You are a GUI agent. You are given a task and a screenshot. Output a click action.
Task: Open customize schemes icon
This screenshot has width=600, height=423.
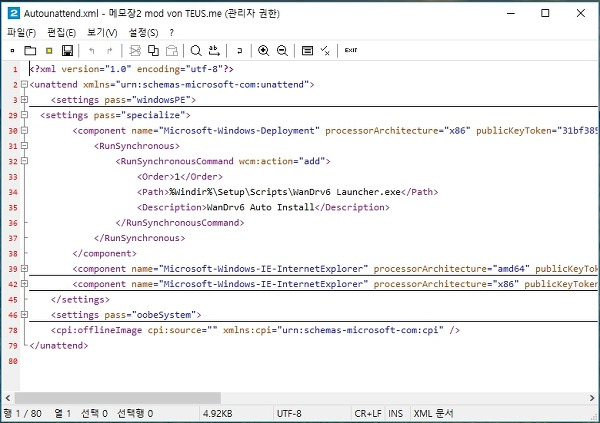pos(325,50)
